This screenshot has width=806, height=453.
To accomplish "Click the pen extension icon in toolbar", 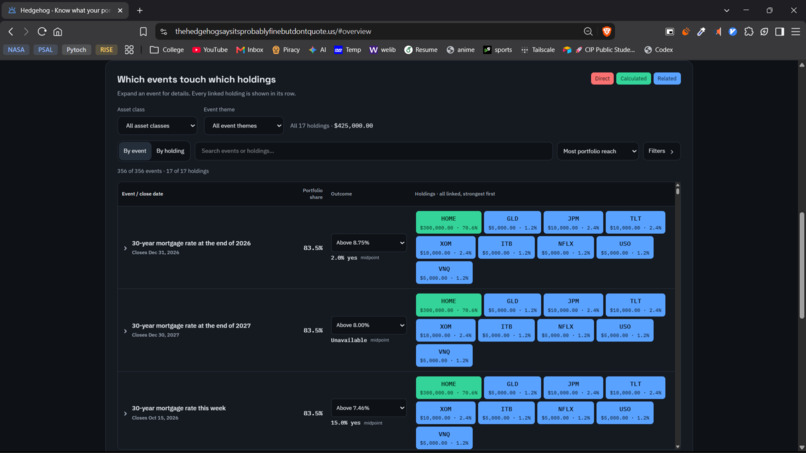I will [x=701, y=31].
